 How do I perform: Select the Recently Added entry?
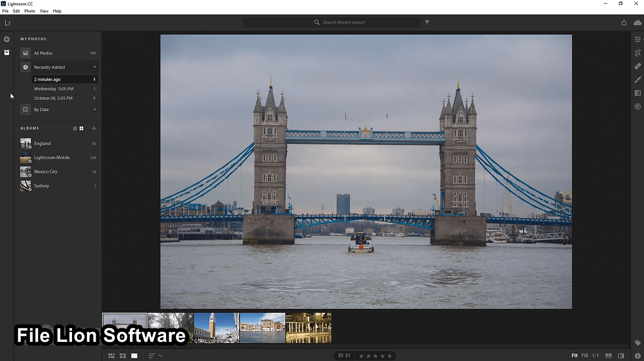[58, 67]
